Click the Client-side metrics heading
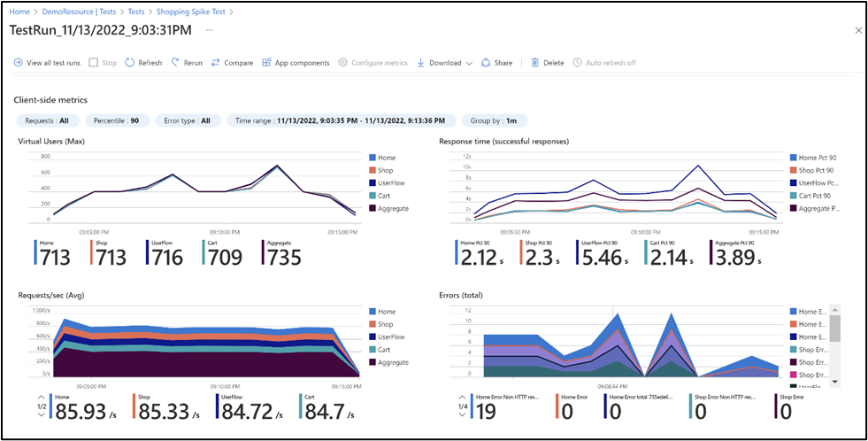This screenshot has height=441, width=868. click(x=50, y=100)
